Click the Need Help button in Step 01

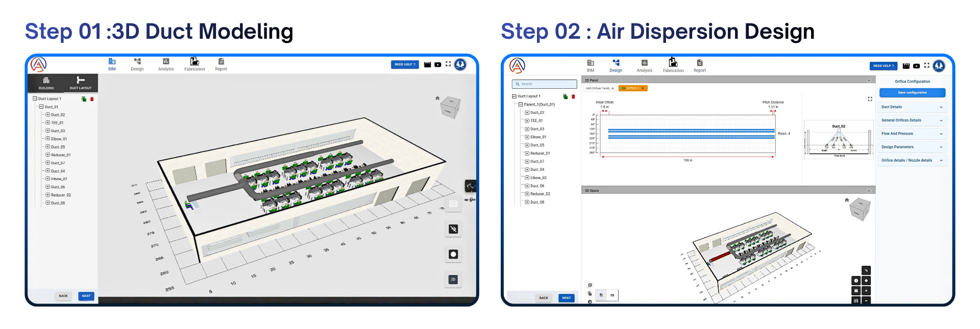tap(405, 64)
